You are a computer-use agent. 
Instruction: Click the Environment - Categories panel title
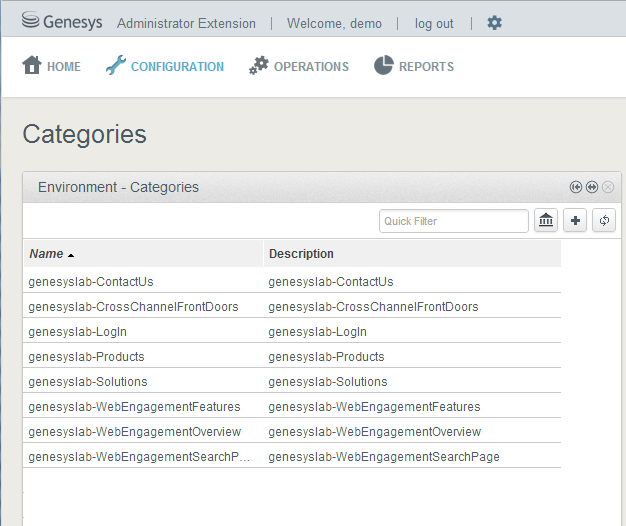coord(118,187)
